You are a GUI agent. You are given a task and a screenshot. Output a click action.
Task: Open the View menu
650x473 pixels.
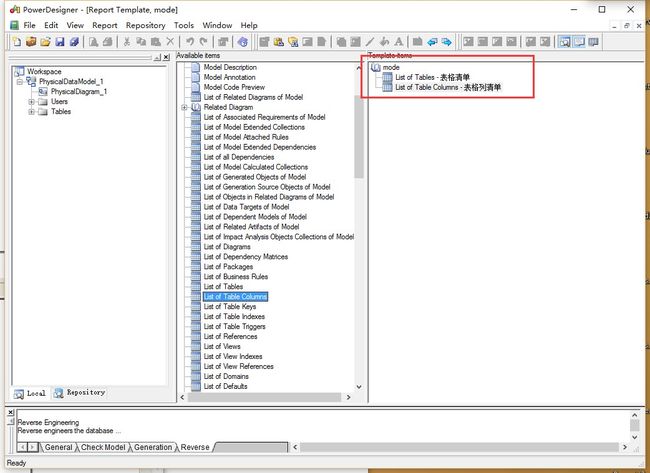tap(75, 25)
